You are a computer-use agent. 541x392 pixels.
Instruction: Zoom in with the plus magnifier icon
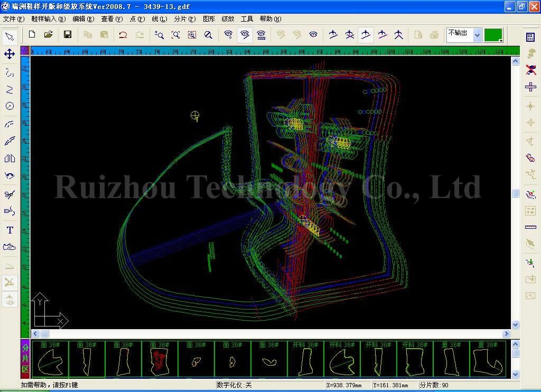pyautogui.click(x=159, y=34)
